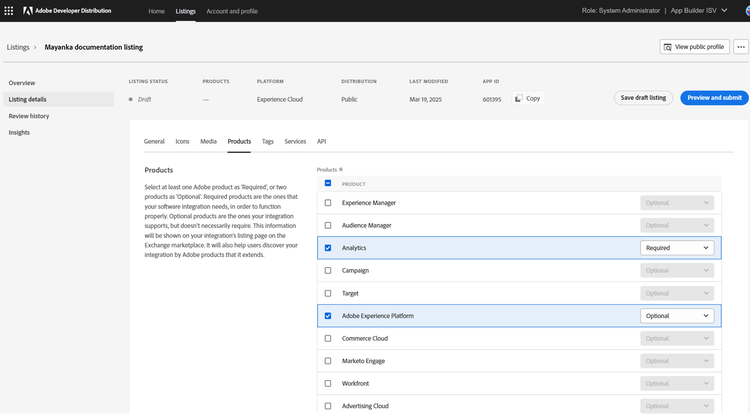The width and height of the screenshot is (750, 415).
Task: Open the Advertising Cloud Optional dropdown
Action: point(677,406)
